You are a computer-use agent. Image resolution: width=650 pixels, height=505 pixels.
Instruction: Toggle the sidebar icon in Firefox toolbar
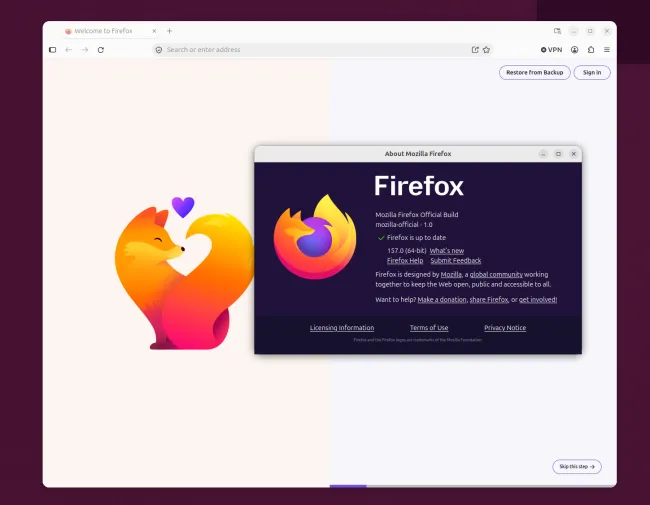click(x=53, y=50)
